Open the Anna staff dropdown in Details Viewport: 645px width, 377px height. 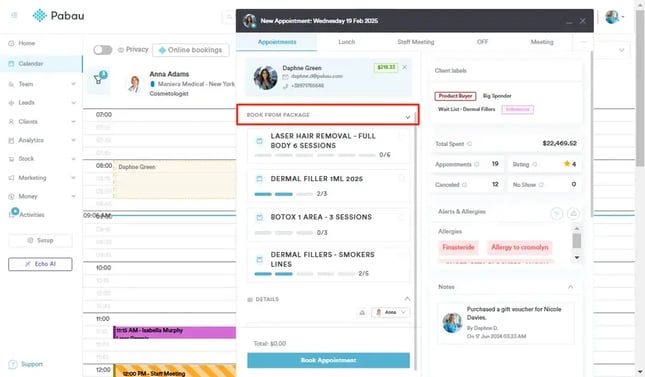point(390,312)
